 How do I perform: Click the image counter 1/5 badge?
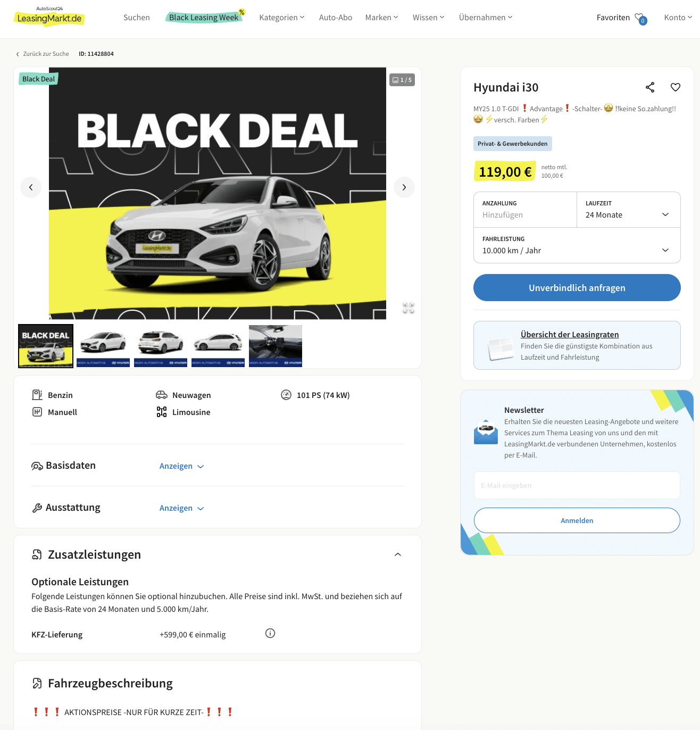(x=402, y=80)
